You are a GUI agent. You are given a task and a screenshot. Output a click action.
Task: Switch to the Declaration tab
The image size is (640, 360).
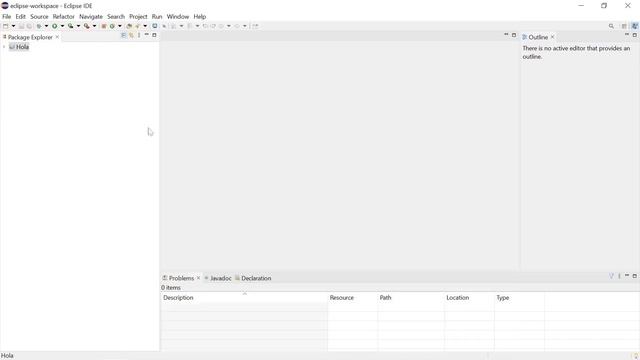253,278
